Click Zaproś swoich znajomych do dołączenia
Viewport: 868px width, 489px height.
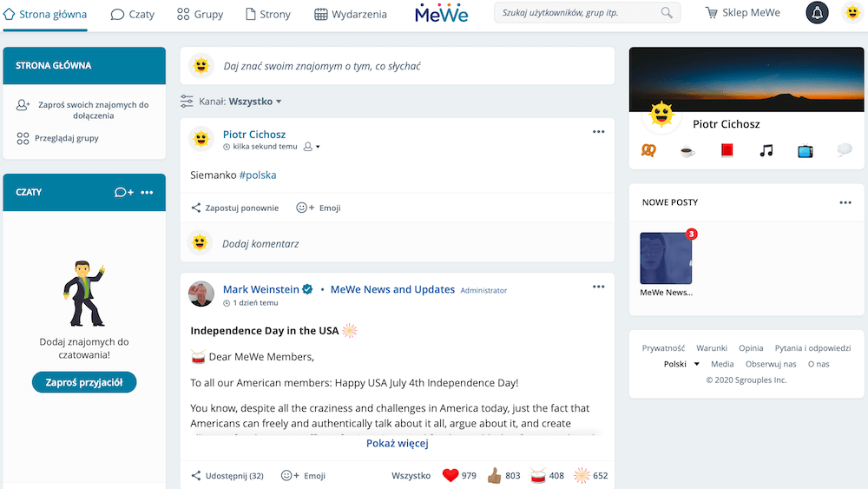coord(83,110)
